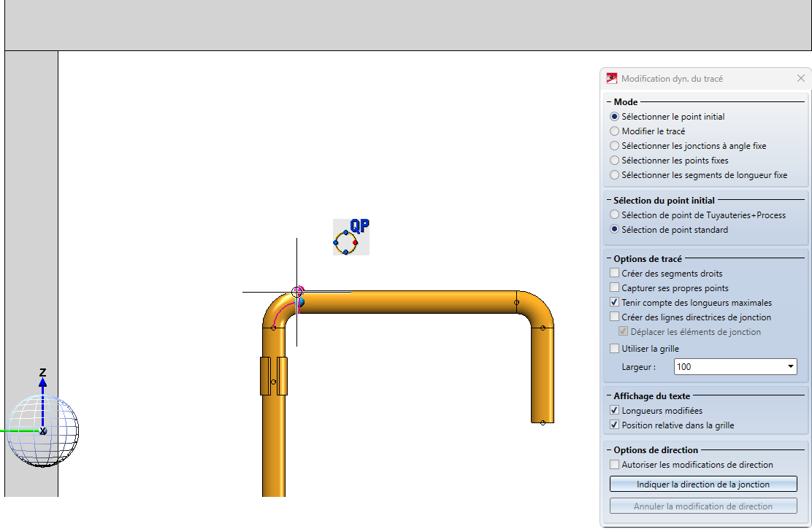This screenshot has height=529, width=812.
Task: Click 'Indiquer la direction de la jonction' button
Action: click(x=703, y=484)
